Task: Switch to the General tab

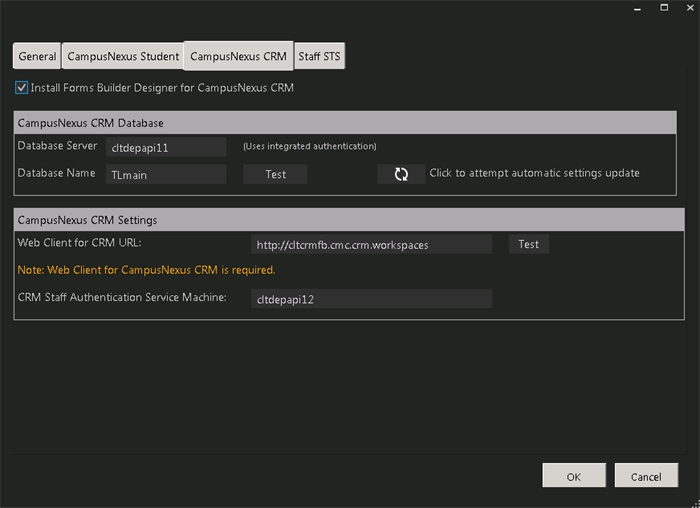Action: 37,56
